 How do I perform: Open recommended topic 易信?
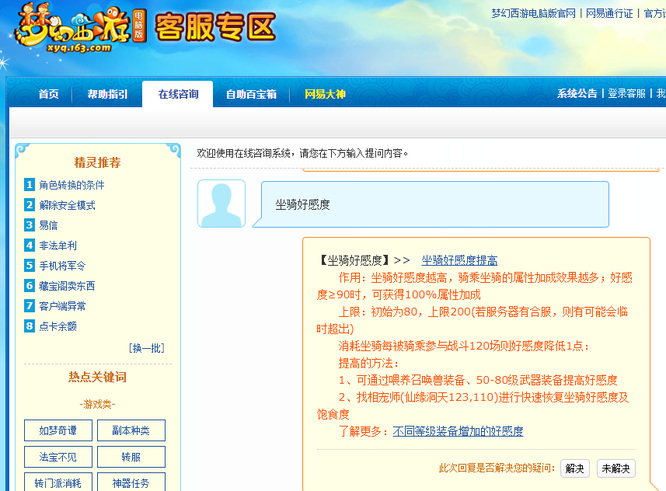(x=48, y=225)
